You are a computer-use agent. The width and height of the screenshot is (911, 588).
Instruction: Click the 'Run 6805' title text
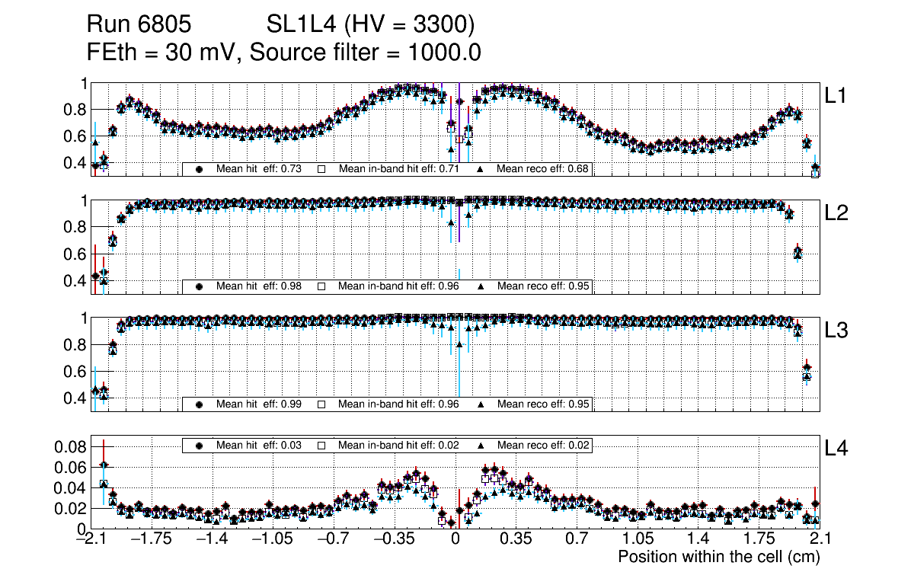(x=138, y=25)
